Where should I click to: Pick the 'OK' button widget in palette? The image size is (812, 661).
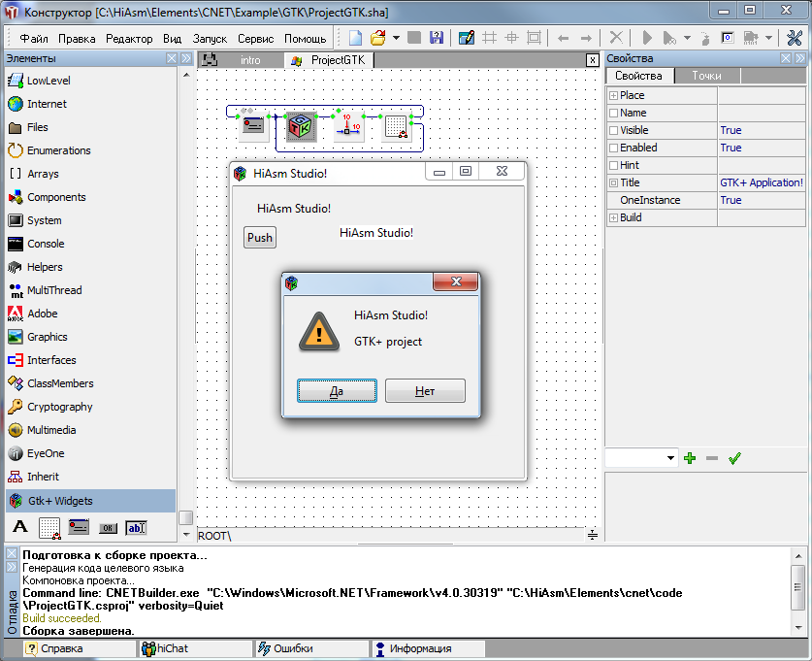click(x=108, y=527)
